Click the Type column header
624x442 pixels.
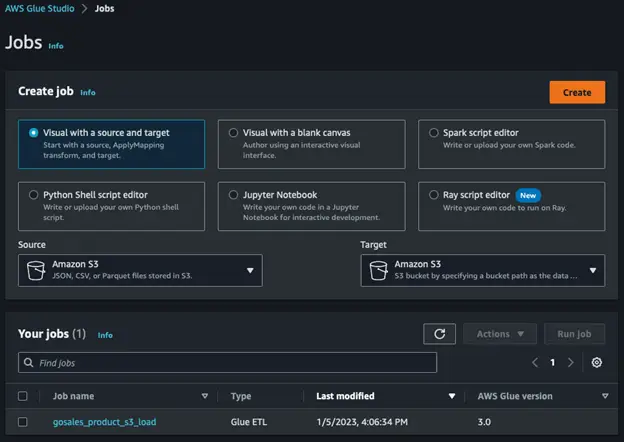click(x=241, y=396)
